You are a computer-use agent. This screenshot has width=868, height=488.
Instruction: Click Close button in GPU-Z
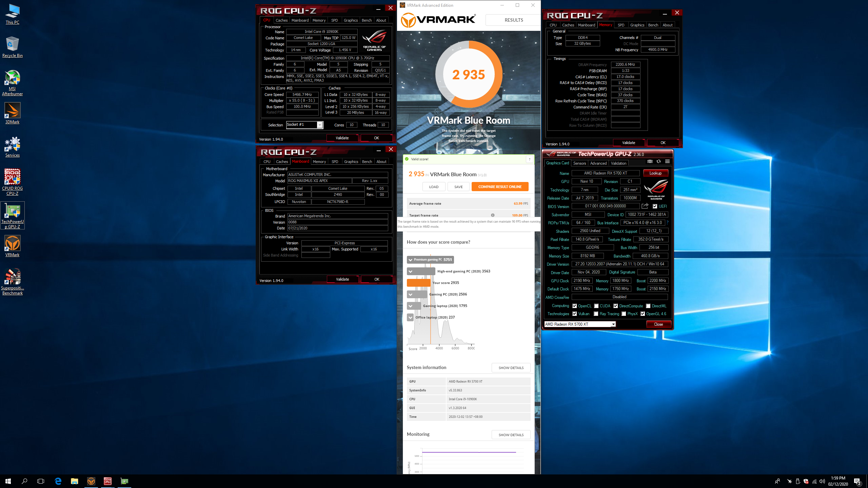tap(658, 324)
